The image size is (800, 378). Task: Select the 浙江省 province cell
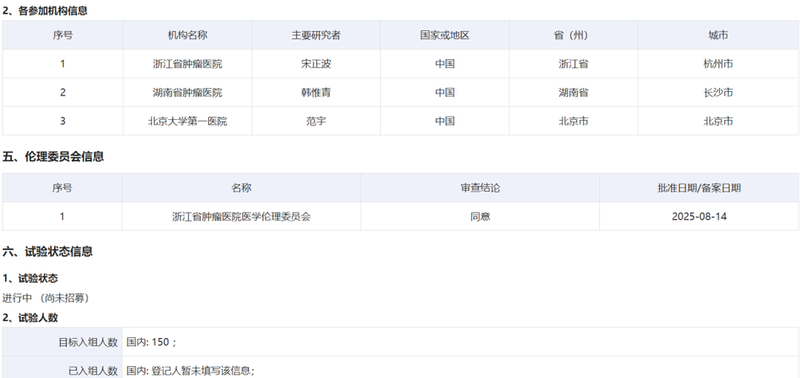click(573, 64)
